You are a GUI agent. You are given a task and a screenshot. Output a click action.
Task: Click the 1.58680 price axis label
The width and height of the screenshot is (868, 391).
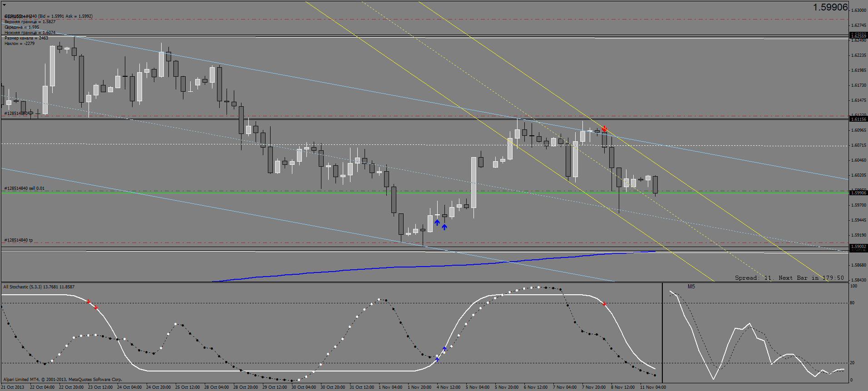(858, 265)
